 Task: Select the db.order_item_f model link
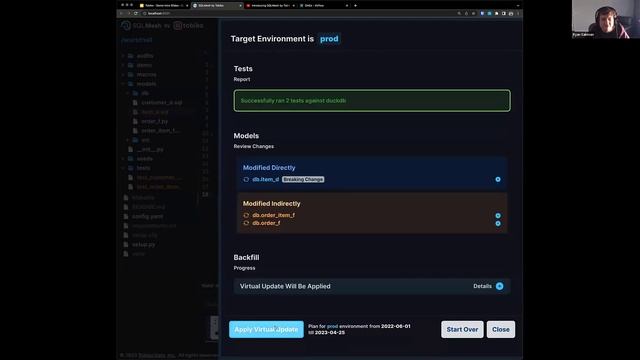click(273, 215)
